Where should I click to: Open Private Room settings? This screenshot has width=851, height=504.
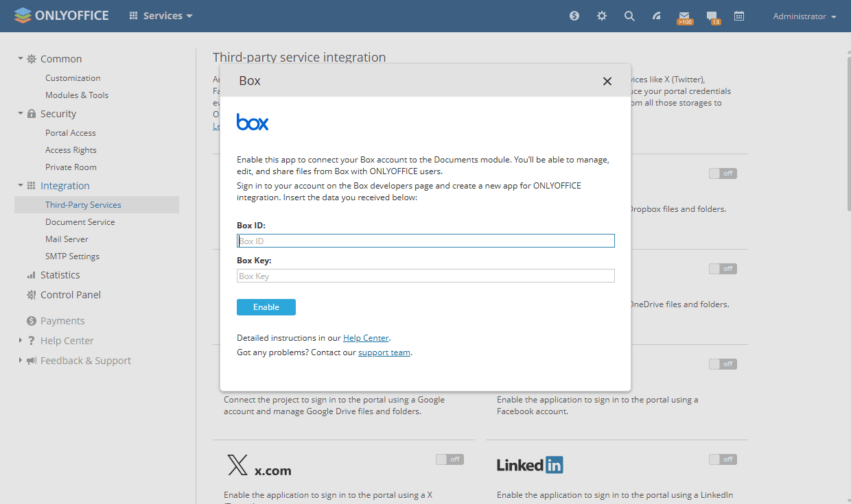71,167
